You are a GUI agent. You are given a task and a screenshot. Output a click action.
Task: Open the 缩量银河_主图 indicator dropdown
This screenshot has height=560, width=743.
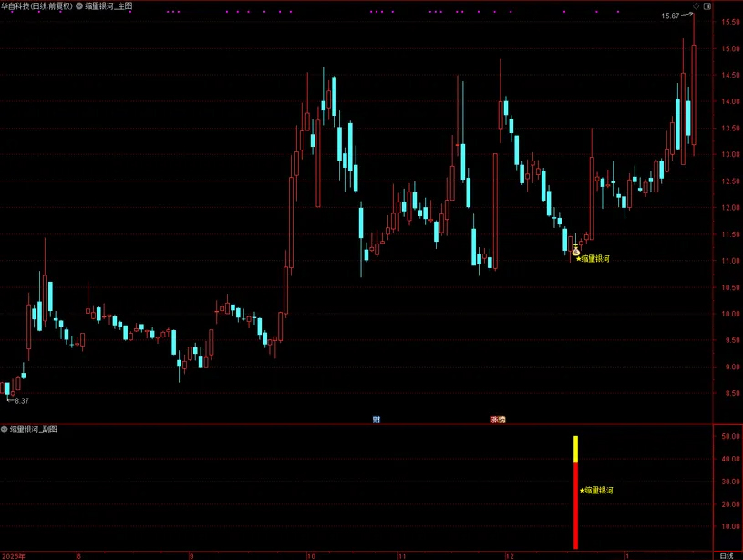click(x=79, y=6)
